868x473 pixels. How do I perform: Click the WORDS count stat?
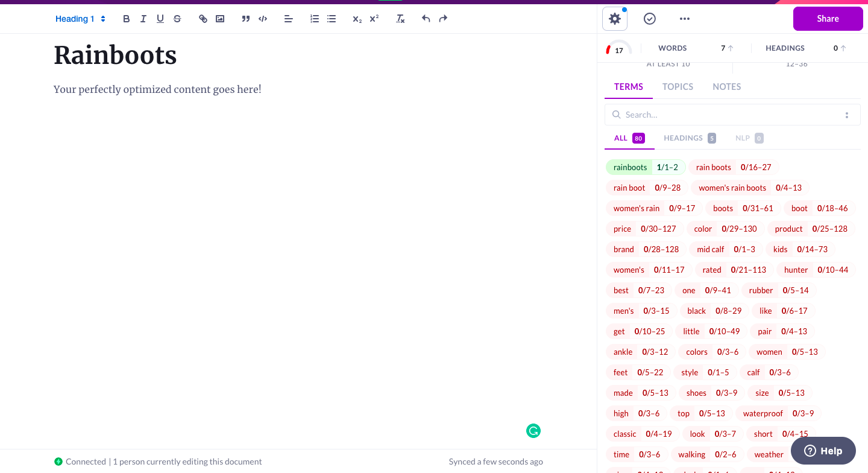pos(696,48)
